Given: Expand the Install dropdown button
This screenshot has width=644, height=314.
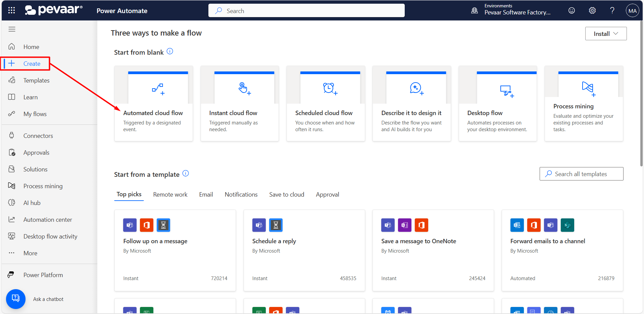Looking at the screenshot, I should (606, 34).
